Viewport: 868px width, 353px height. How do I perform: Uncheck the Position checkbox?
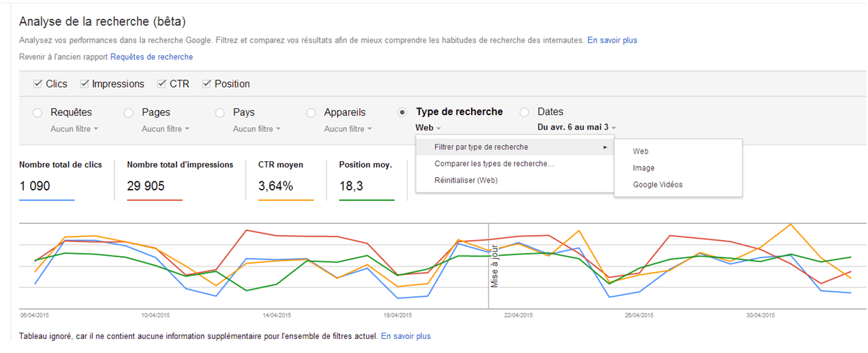pyautogui.click(x=207, y=84)
